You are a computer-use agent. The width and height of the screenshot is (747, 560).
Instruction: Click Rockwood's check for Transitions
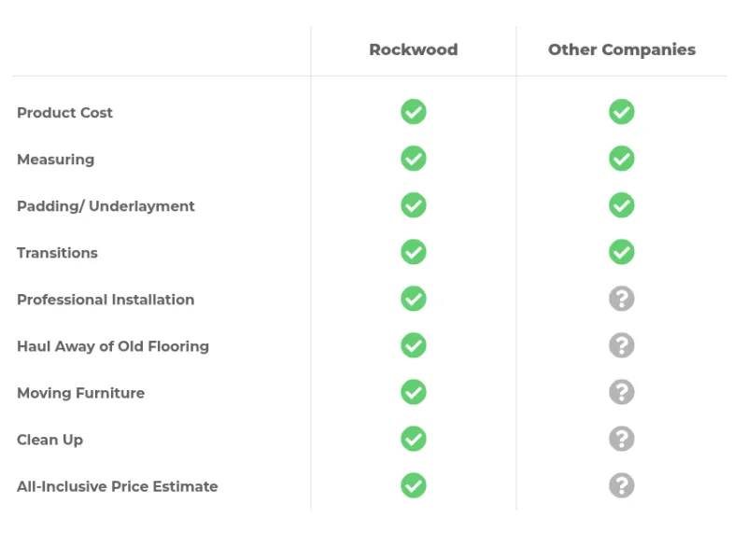click(x=414, y=252)
